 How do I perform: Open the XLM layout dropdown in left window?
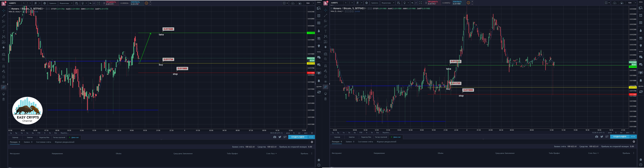point(314,3)
